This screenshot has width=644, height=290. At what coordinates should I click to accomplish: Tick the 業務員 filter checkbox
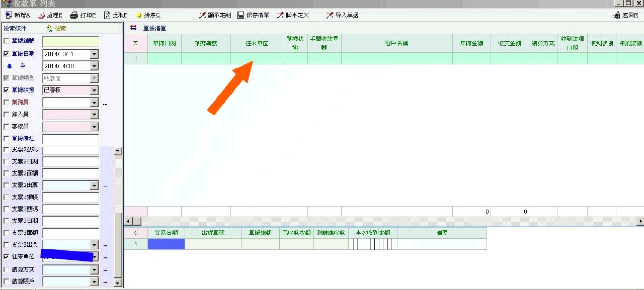tap(7, 103)
